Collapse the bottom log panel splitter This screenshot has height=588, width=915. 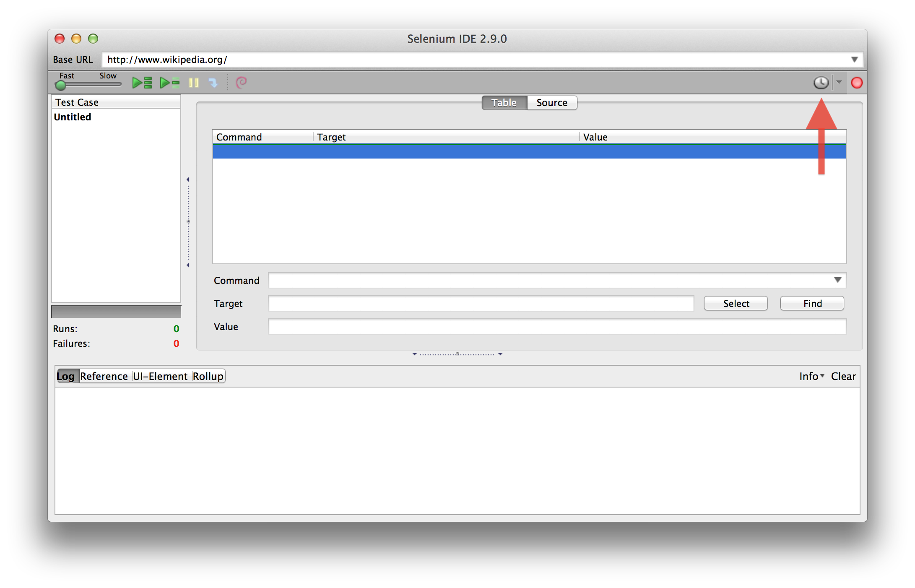(457, 354)
